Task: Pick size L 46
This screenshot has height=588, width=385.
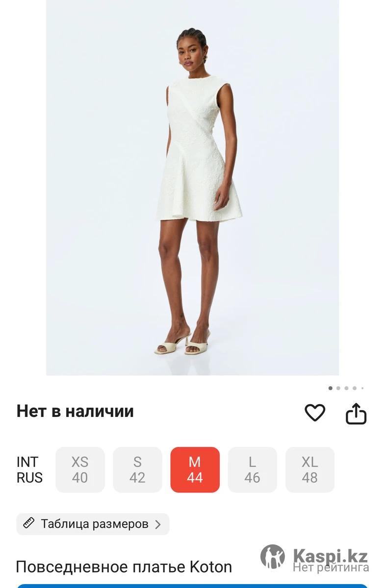Action: coord(252,469)
